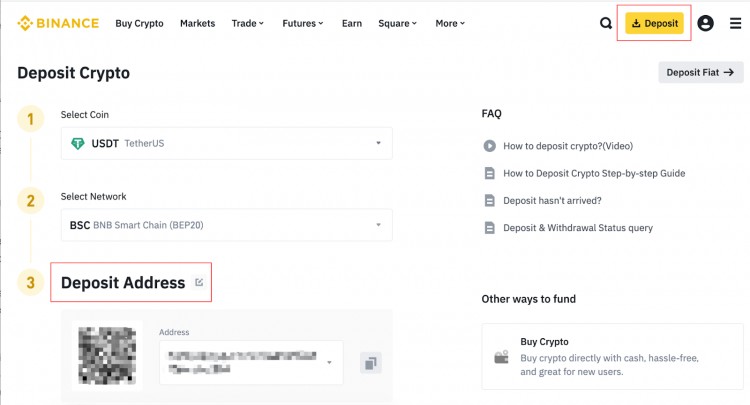Click the Deposit Fiat button

tap(701, 72)
